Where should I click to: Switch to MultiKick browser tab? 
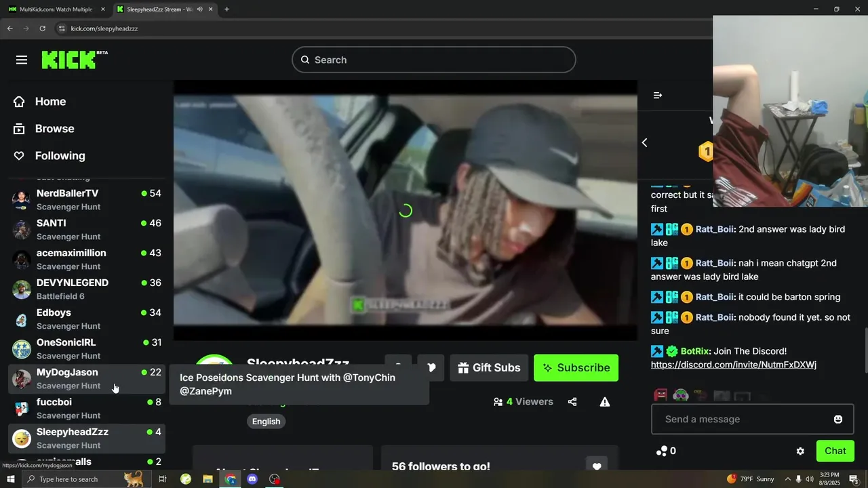pos(56,9)
